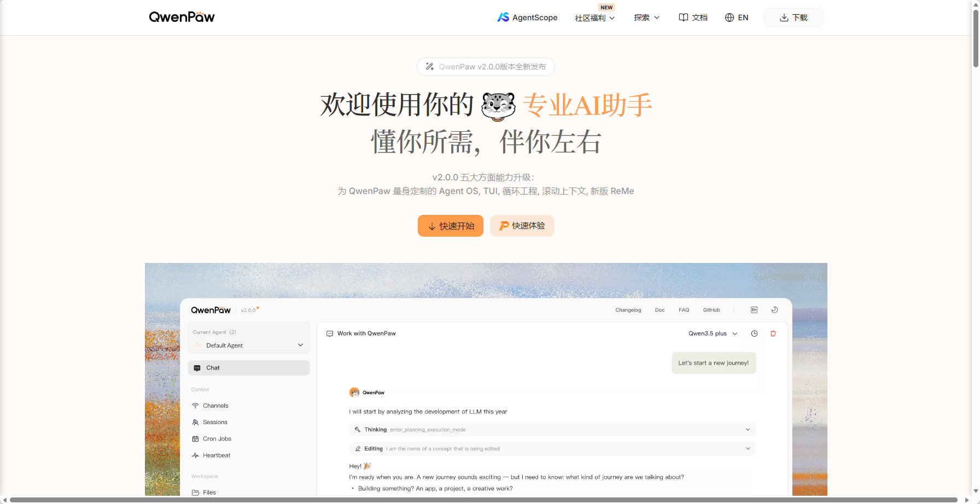980x504 pixels.
Task: Click the 'I'm ready when you are' message line
Action: [x=516, y=477]
